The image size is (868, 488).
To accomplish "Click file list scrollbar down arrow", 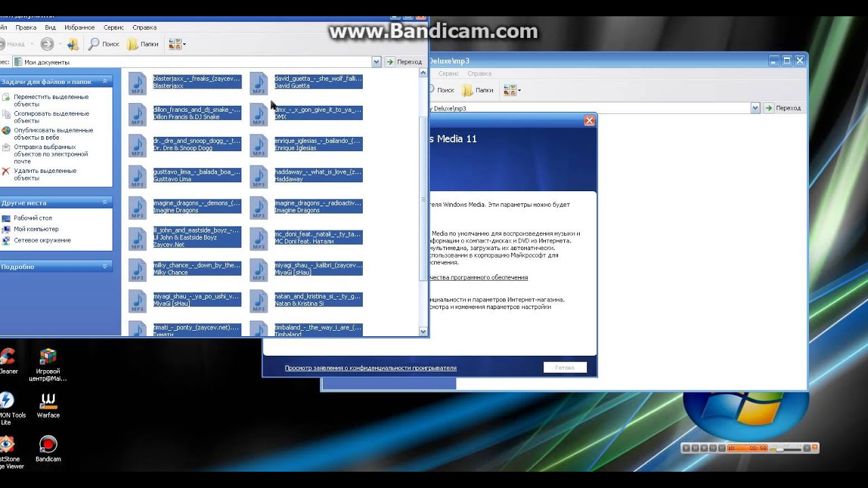I will (424, 331).
